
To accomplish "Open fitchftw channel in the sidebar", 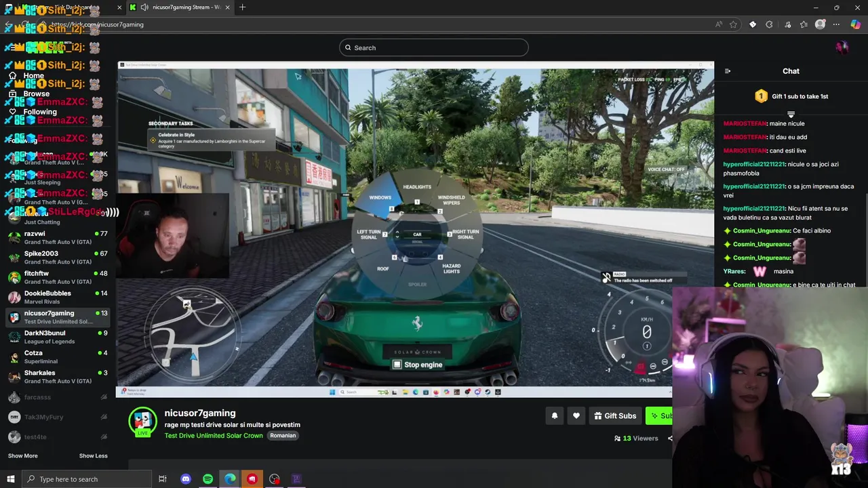I will (58, 277).
